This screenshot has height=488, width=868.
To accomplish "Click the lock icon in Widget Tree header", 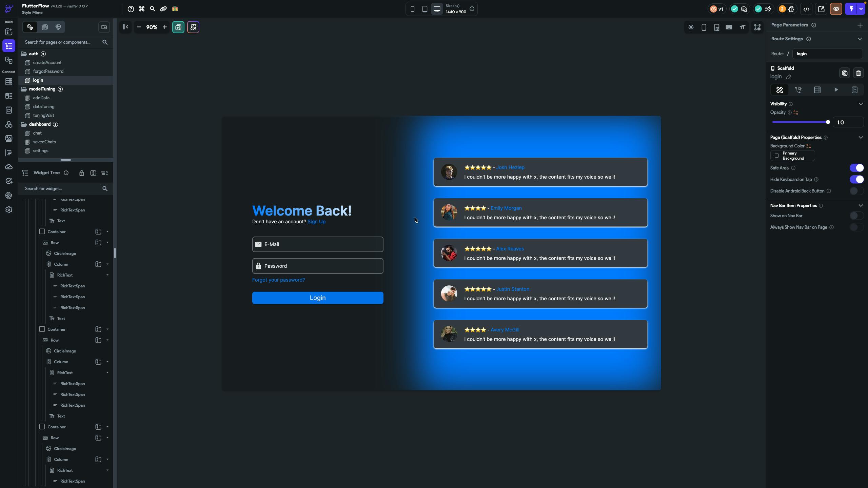I will click(81, 173).
